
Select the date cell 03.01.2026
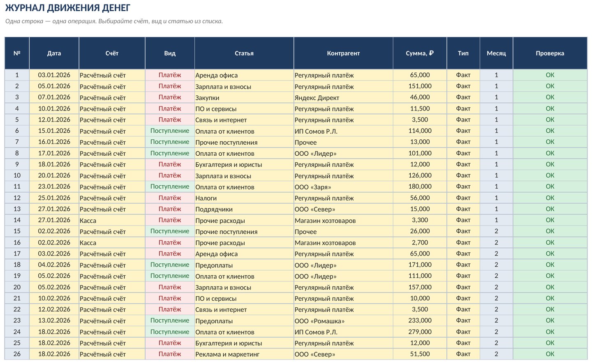(54, 75)
